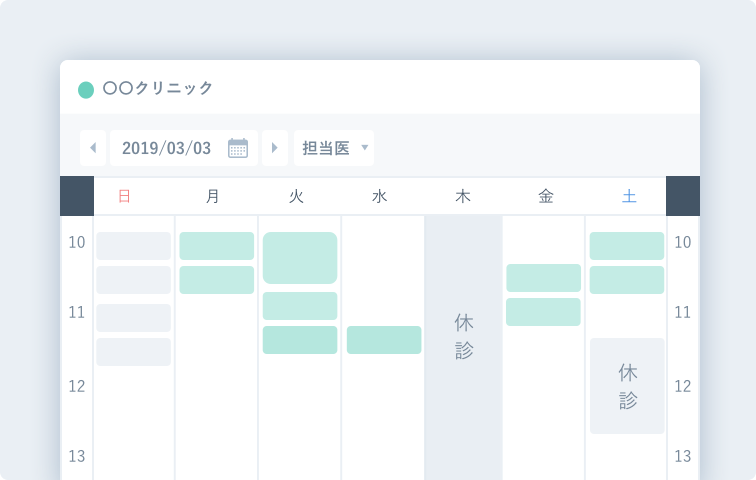Open Monday's first 10 o'clock appointment
This screenshot has height=480, width=756.
click(x=217, y=246)
